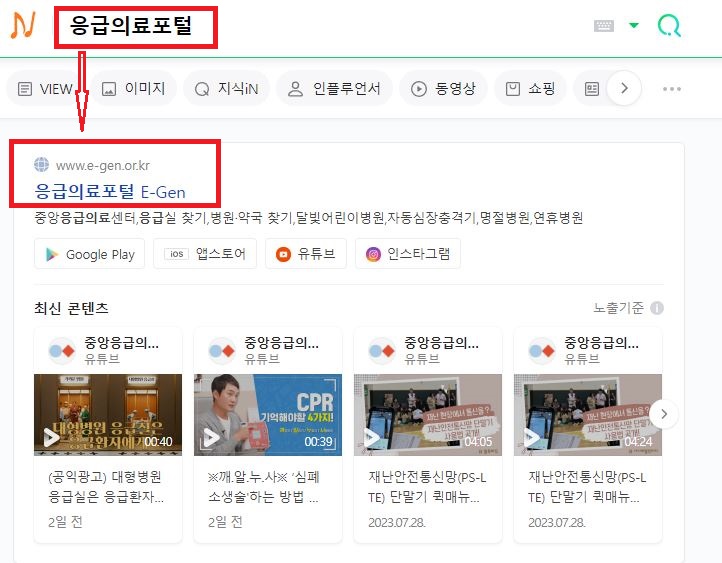The width and height of the screenshot is (722, 563).
Task: Play the 00:39 CPR video via play icon
Action: point(211,437)
